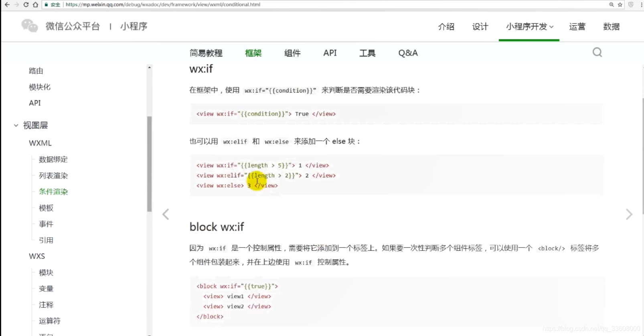Open 数据绑定 in the sidebar
The width and height of the screenshot is (644, 336).
pyautogui.click(x=53, y=159)
